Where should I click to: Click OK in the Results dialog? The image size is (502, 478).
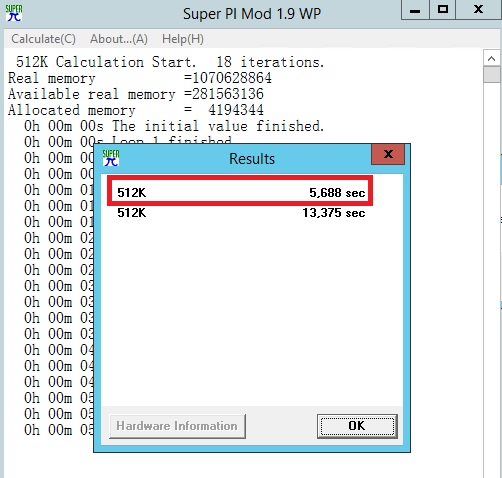357,426
